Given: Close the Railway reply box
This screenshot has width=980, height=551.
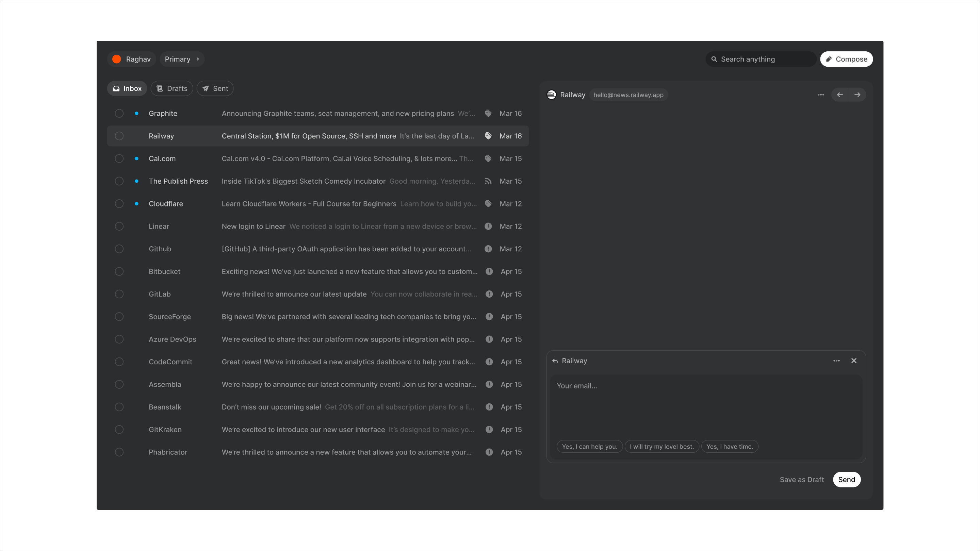Looking at the screenshot, I should coord(854,361).
